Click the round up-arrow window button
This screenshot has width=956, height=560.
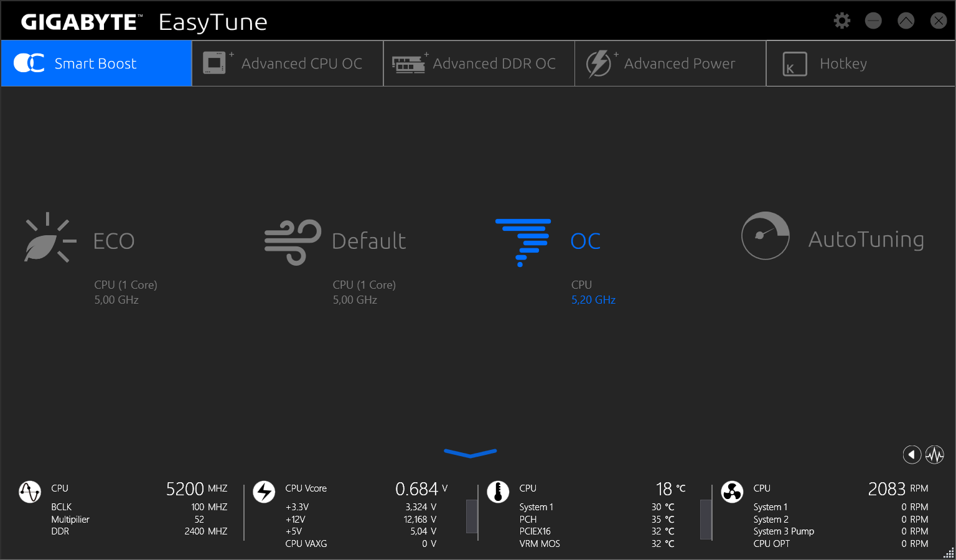[906, 21]
